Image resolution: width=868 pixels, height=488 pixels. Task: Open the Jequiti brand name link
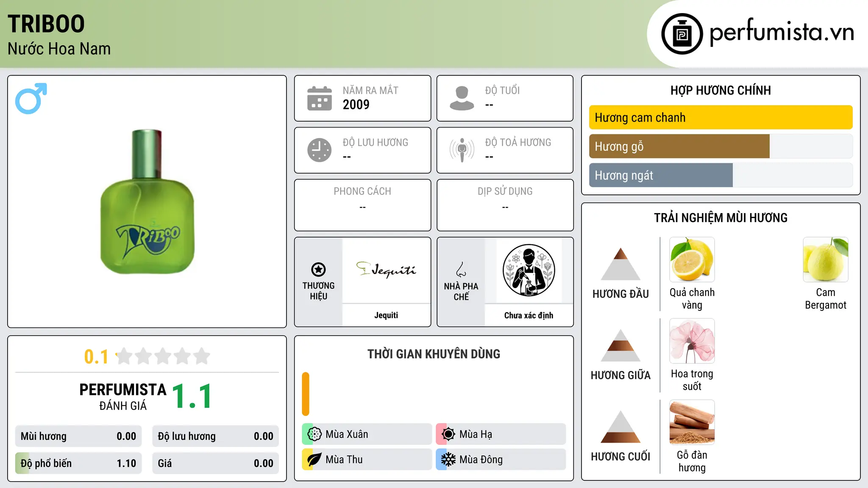point(386,315)
